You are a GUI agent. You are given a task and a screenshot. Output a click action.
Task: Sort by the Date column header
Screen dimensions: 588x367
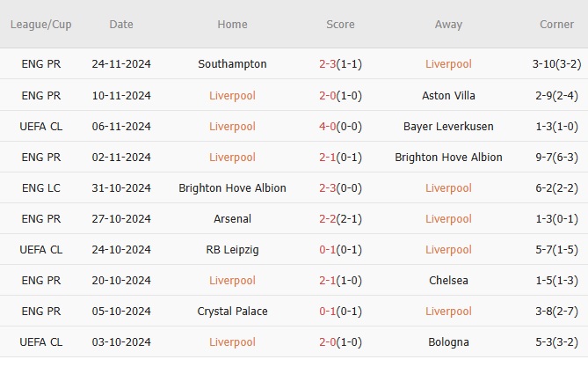[x=121, y=25]
